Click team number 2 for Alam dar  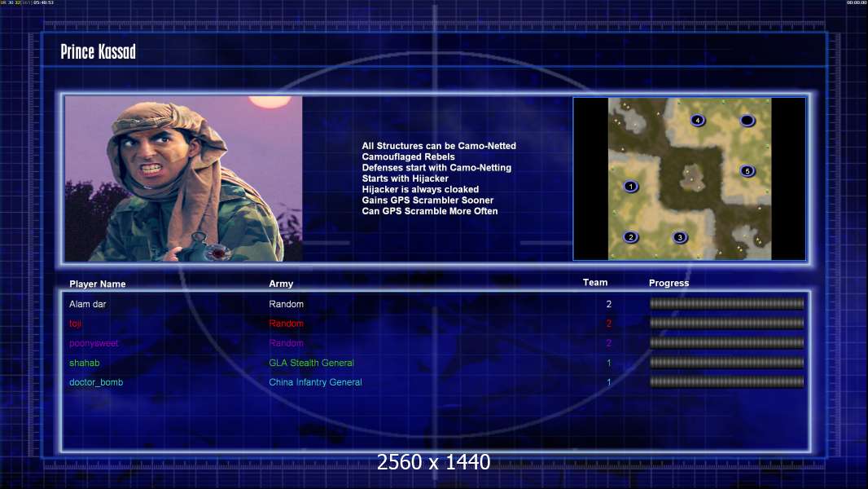(609, 304)
